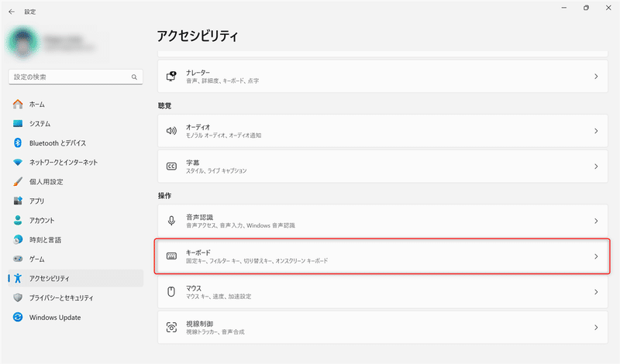
Task: Click the microphone icon for 音声認識
Action: point(171,221)
